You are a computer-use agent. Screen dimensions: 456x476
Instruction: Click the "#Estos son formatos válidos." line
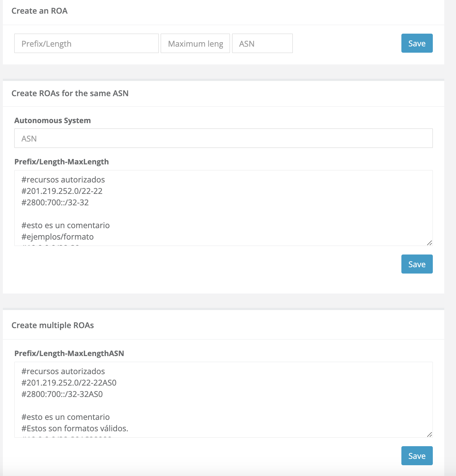75,428
